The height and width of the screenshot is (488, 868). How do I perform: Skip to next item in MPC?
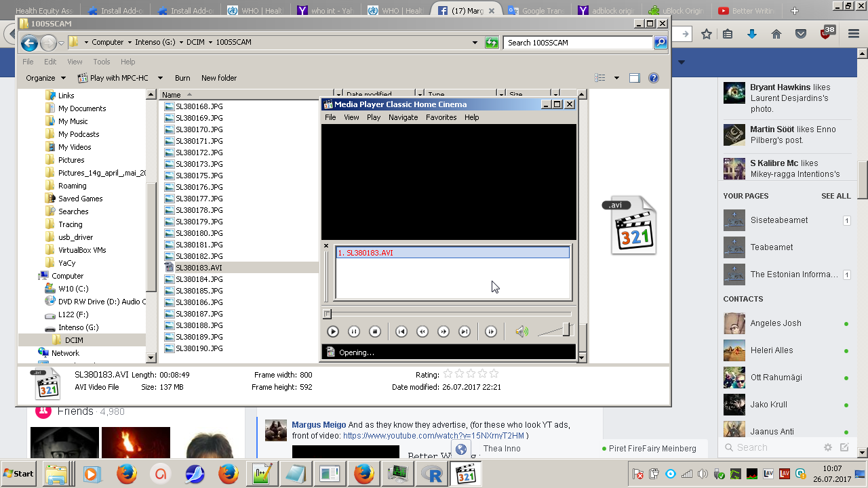pos(465,331)
